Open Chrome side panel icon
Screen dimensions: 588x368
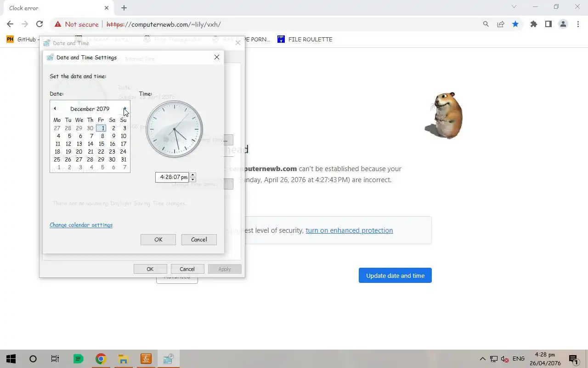pyautogui.click(x=548, y=24)
